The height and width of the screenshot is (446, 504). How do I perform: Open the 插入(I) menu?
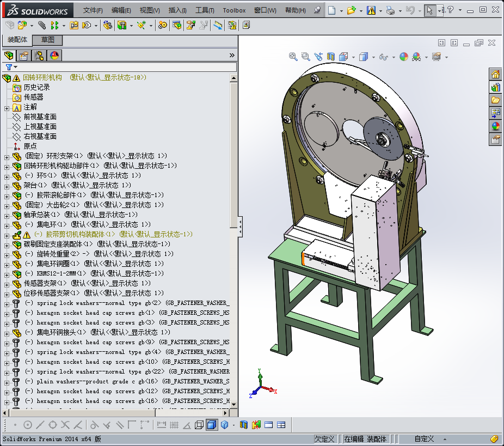click(177, 10)
